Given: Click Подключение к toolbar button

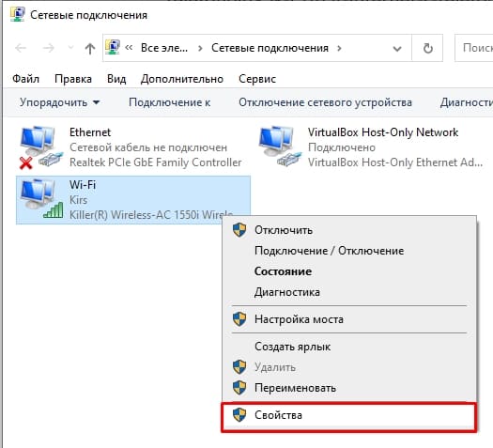Looking at the screenshot, I should [x=169, y=102].
